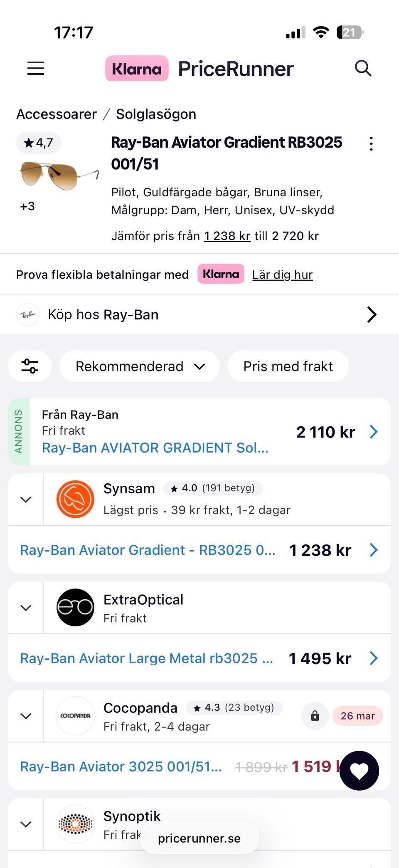Tap the search magnifier icon
The image size is (399, 868).
pyautogui.click(x=363, y=68)
